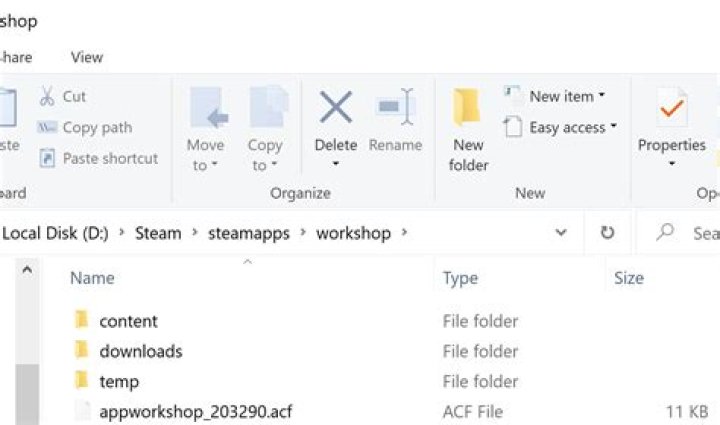This screenshot has width=720, height=425.
Task: Click the Cut scissors icon
Action: tap(47, 96)
